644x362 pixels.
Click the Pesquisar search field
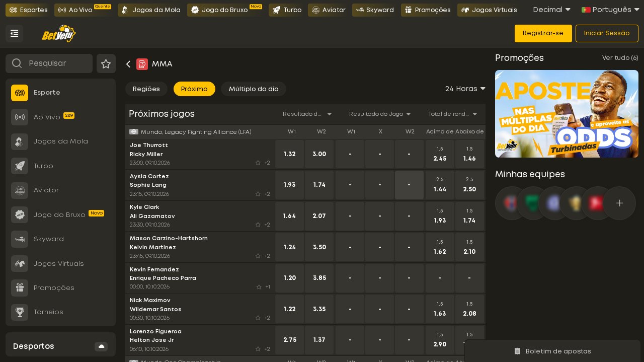click(x=49, y=63)
